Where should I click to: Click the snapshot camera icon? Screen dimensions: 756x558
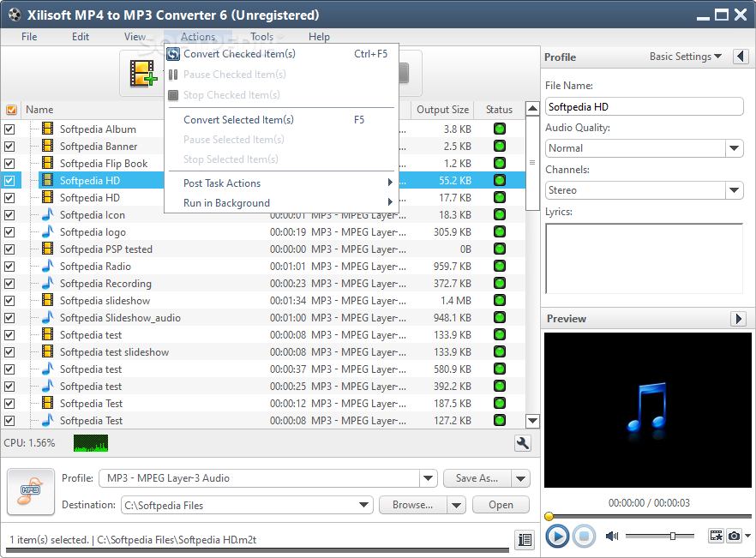pos(735,536)
